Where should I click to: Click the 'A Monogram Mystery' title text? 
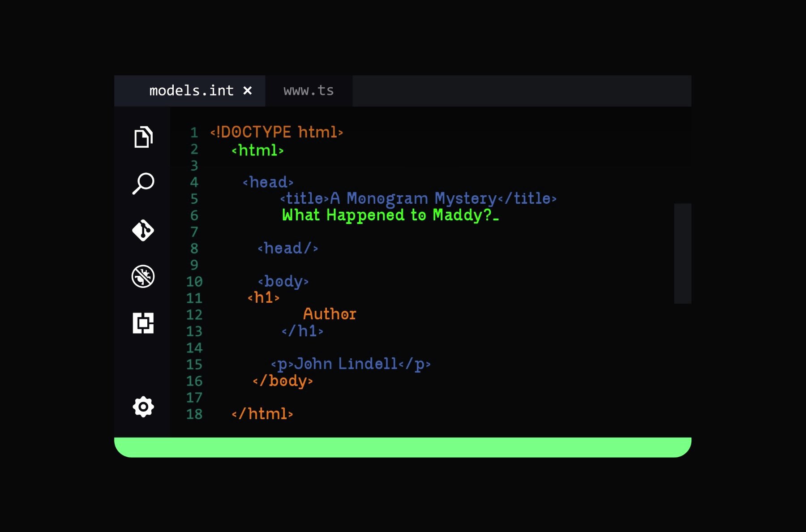click(413, 198)
